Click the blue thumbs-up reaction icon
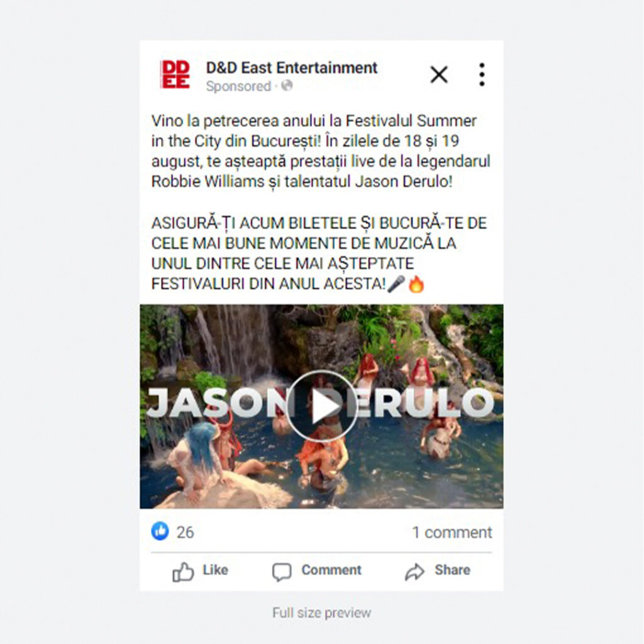 point(160,531)
